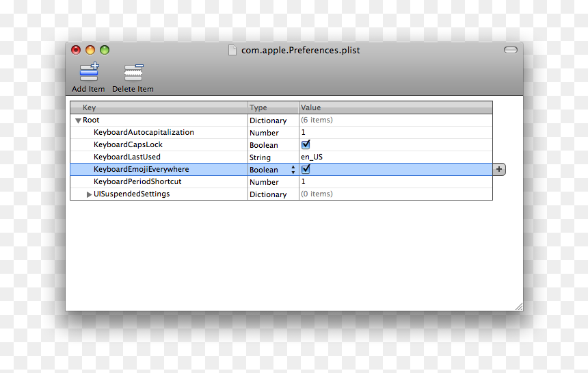Select the KeyboardLastUsed key

127,157
